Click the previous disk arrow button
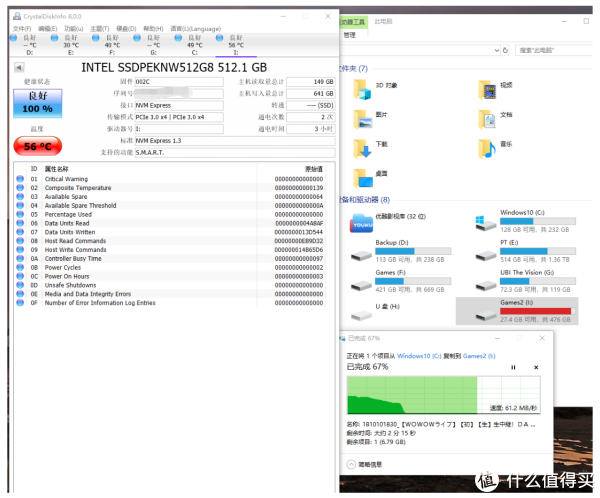The width and height of the screenshot is (600, 498). (19, 67)
